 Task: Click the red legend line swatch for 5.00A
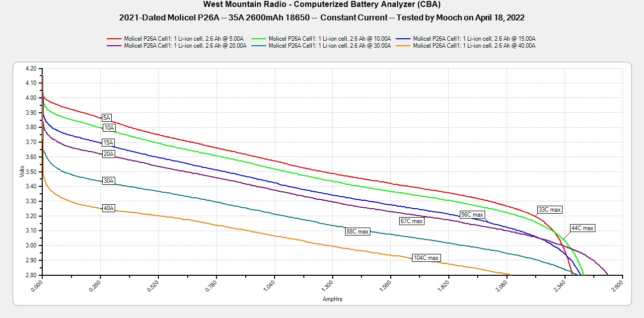(x=114, y=39)
